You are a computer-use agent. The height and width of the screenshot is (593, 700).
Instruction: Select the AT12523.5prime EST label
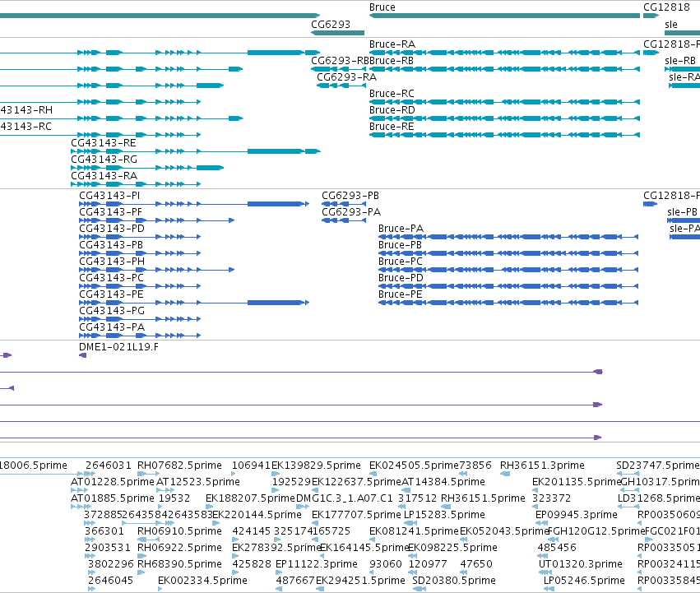point(197,482)
